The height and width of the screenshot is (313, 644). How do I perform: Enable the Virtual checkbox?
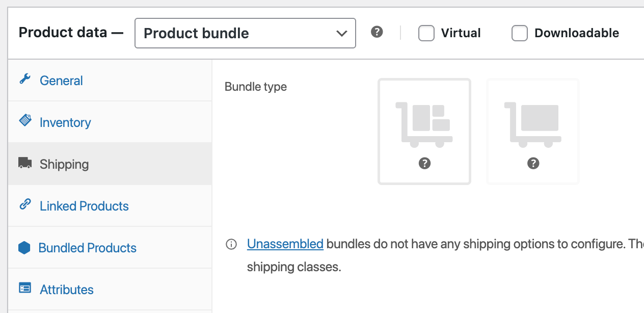click(426, 33)
